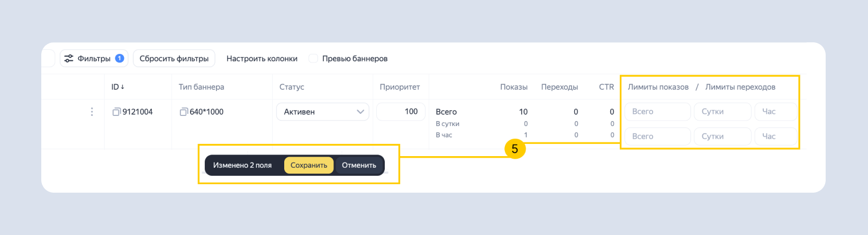Click the chevron in the status dropdown
868x235 pixels.
360,112
